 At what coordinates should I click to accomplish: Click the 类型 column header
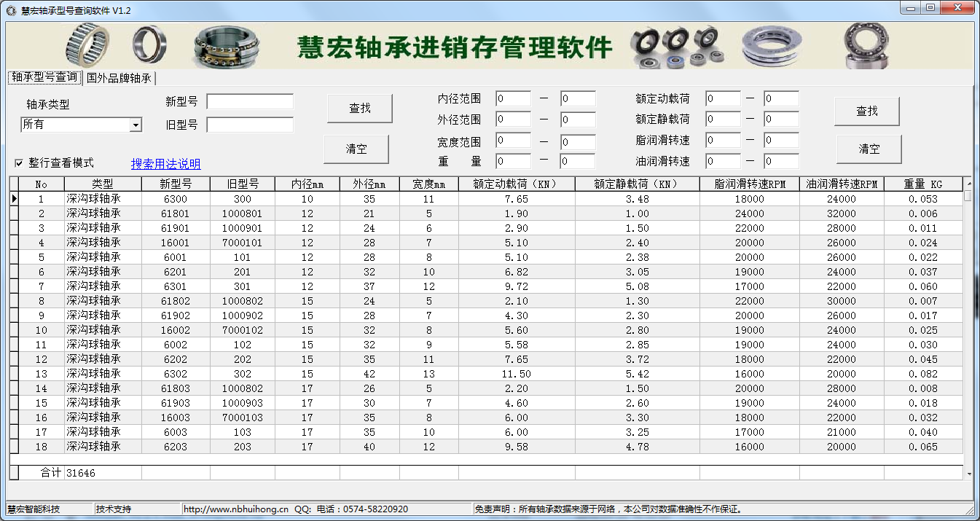click(103, 184)
